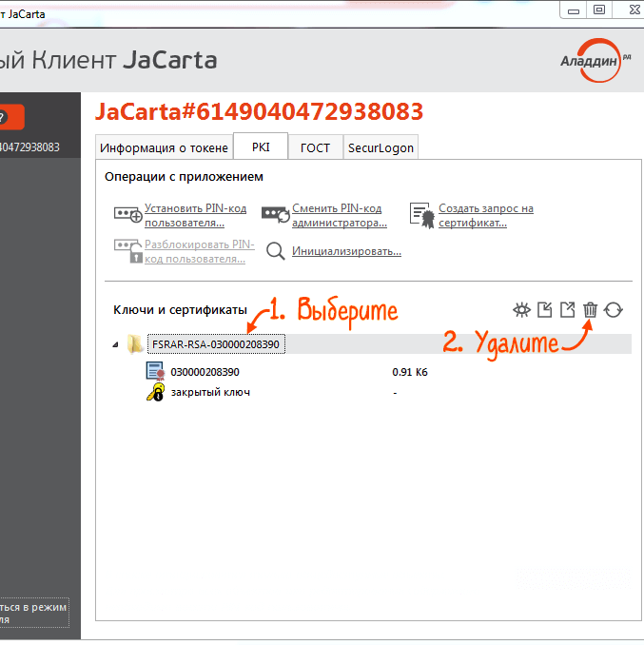Click Разблокировать PIN-код пользователя link
The image size is (644, 645).
pyautogui.click(x=200, y=251)
